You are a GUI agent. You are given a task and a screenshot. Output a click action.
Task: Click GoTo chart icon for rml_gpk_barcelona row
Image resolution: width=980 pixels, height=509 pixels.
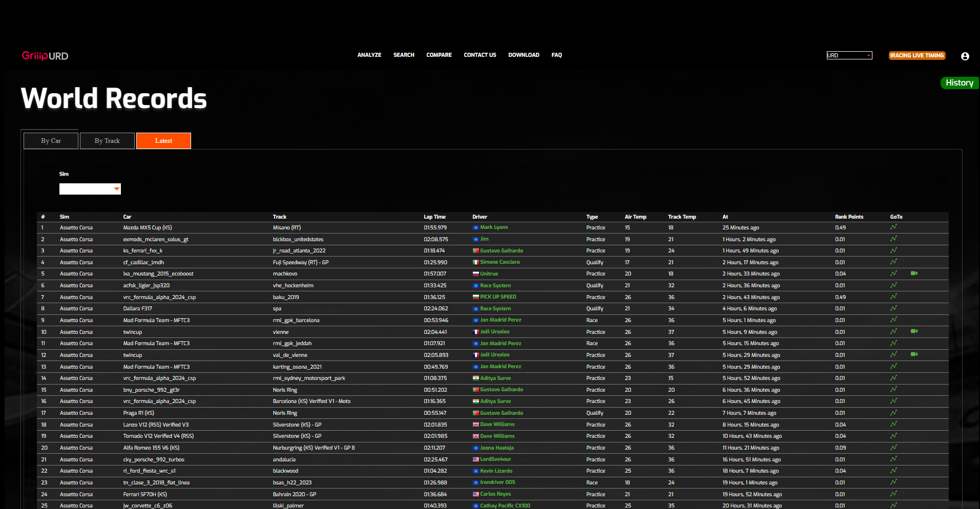(x=893, y=320)
